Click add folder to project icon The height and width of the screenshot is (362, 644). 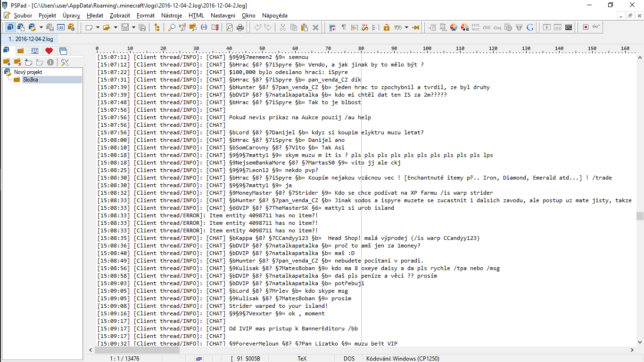7,62
